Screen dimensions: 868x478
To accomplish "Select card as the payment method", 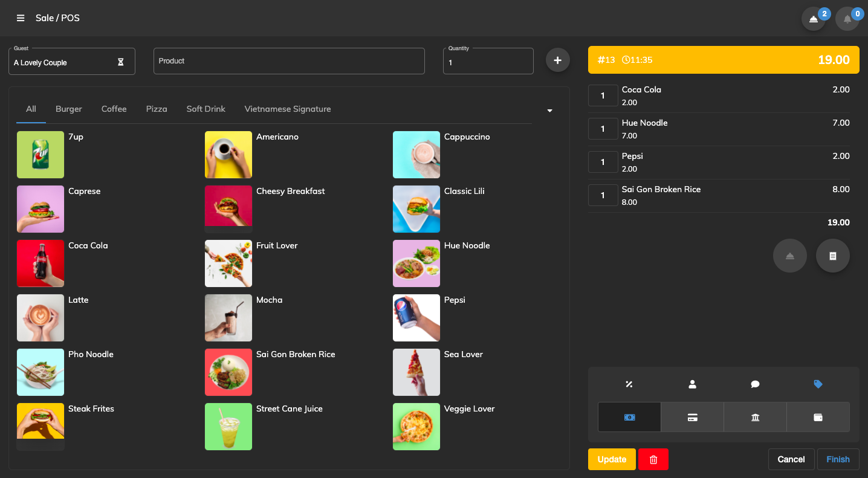I will coord(692,417).
